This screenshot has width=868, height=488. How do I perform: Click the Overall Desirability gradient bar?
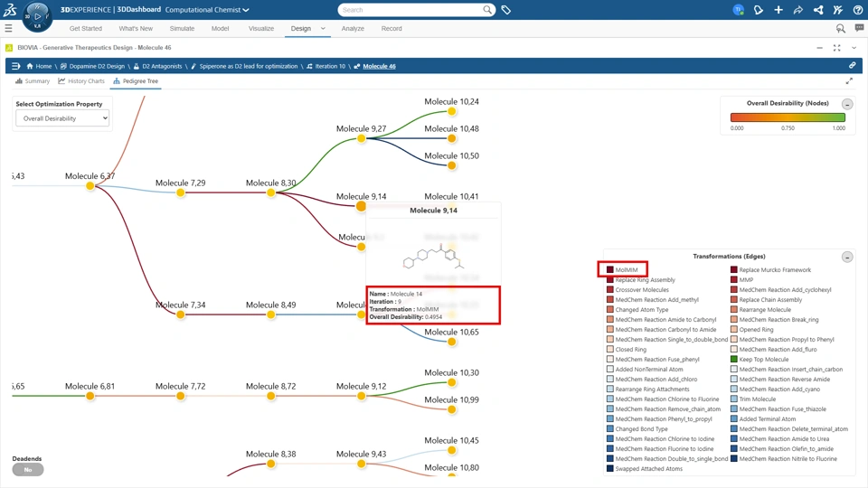pos(788,117)
